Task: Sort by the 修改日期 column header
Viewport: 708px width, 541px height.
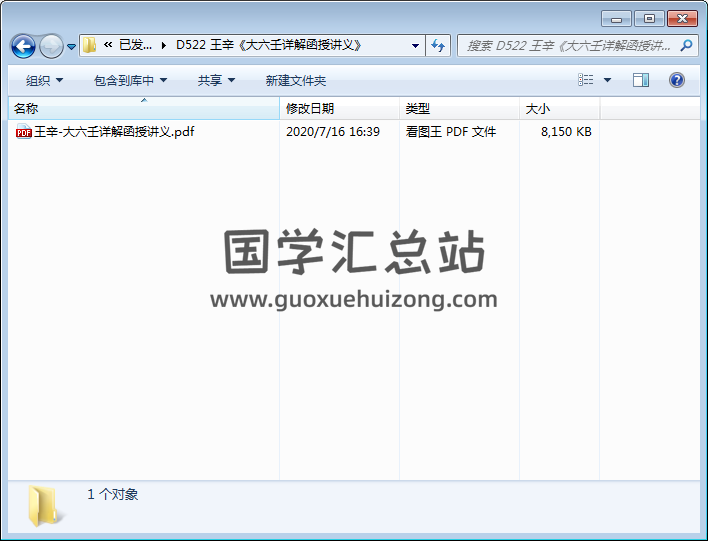Action: [339, 108]
